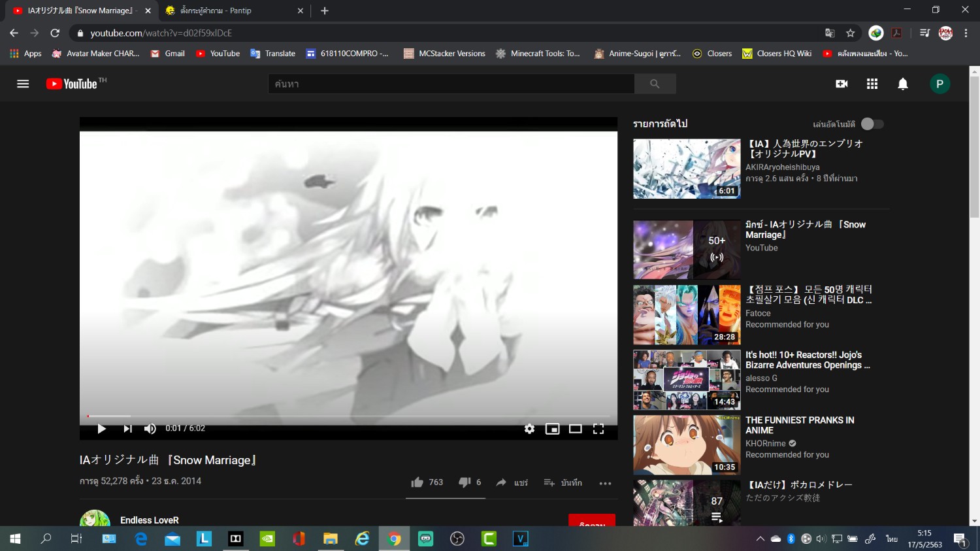Open the Translate bookmark

coord(273,54)
